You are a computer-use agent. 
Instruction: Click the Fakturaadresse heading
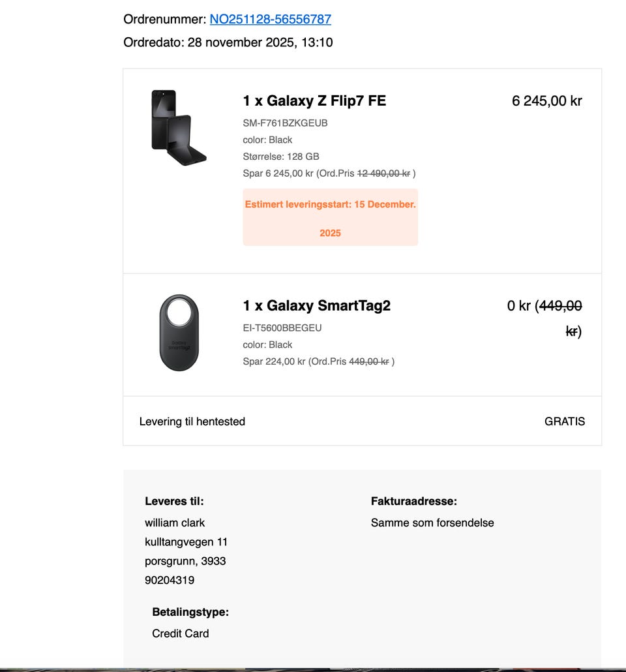click(x=414, y=501)
